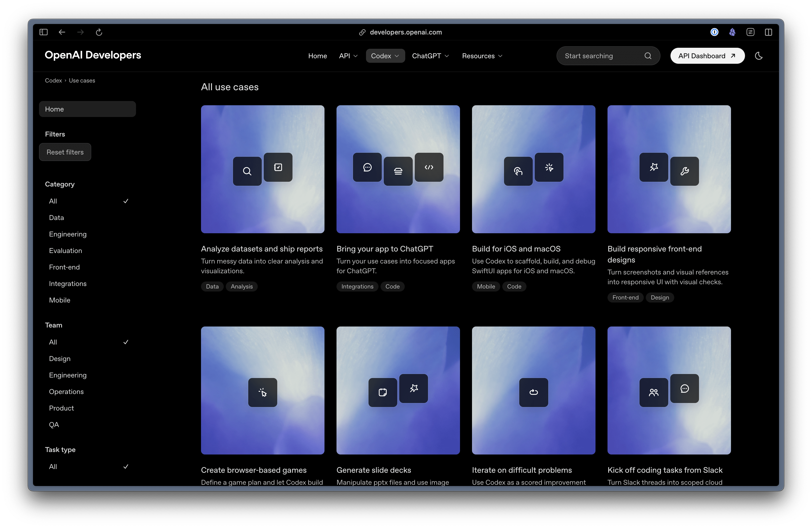Go to Home in top navigation

pyautogui.click(x=317, y=56)
